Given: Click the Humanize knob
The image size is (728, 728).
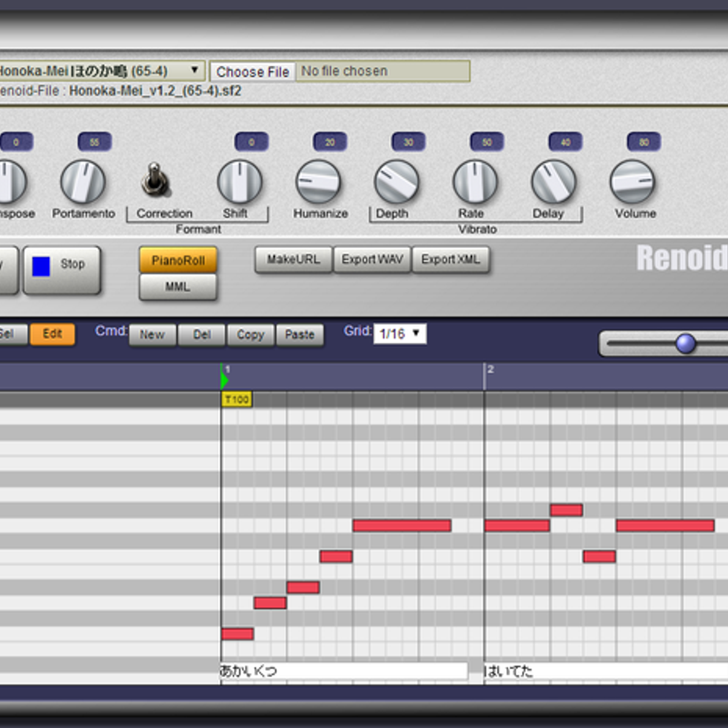Looking at the screenshot, I should pos(318,181).
